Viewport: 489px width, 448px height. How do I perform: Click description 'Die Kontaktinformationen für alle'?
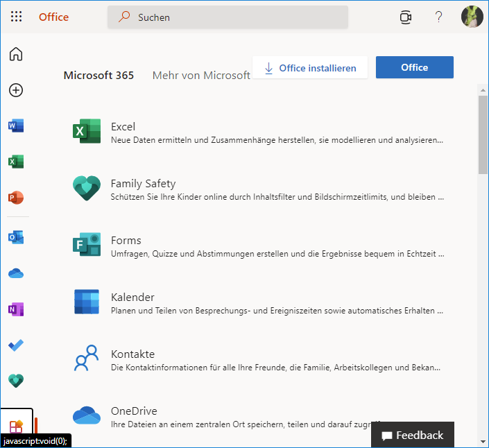tap(275, 368)
